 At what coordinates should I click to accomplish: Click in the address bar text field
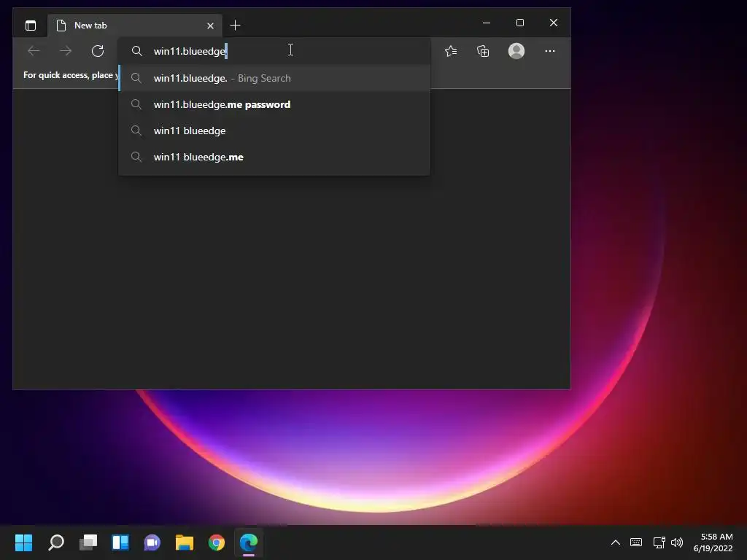pos(274,51)
